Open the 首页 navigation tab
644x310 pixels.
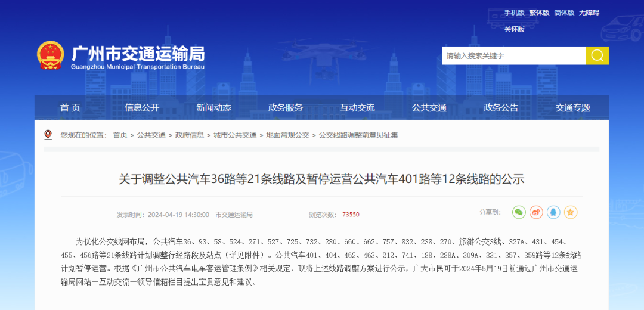pos(70,108)
